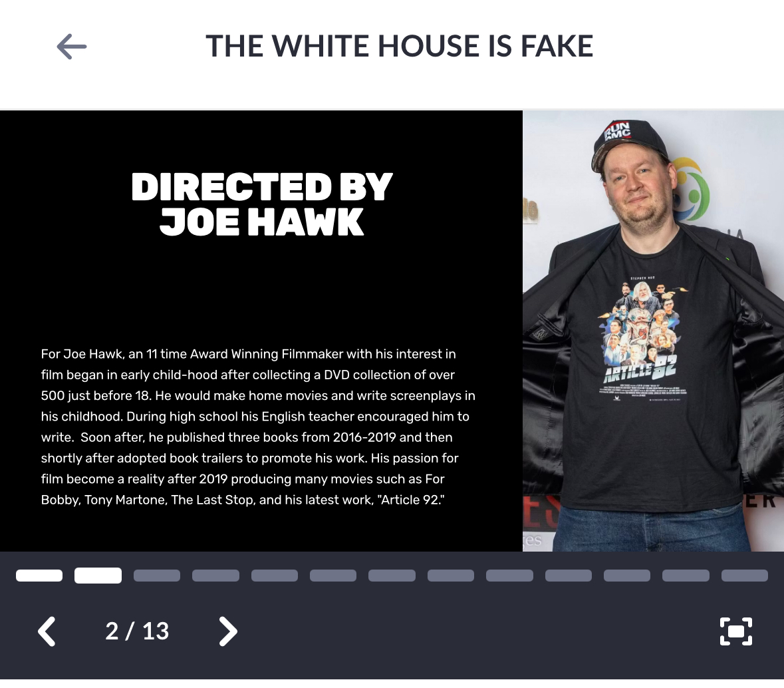Image resolution: width=784 pixels, height=688 pixels.
Task: Jump to the eighth slide indicator
Action: [x=450, y=576]
